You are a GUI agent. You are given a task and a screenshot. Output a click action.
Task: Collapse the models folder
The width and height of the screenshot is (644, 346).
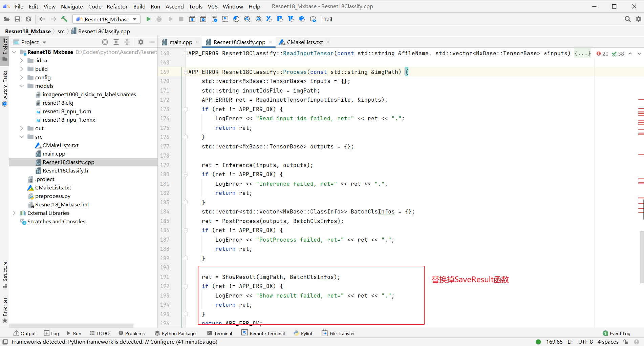click(22, 86)
